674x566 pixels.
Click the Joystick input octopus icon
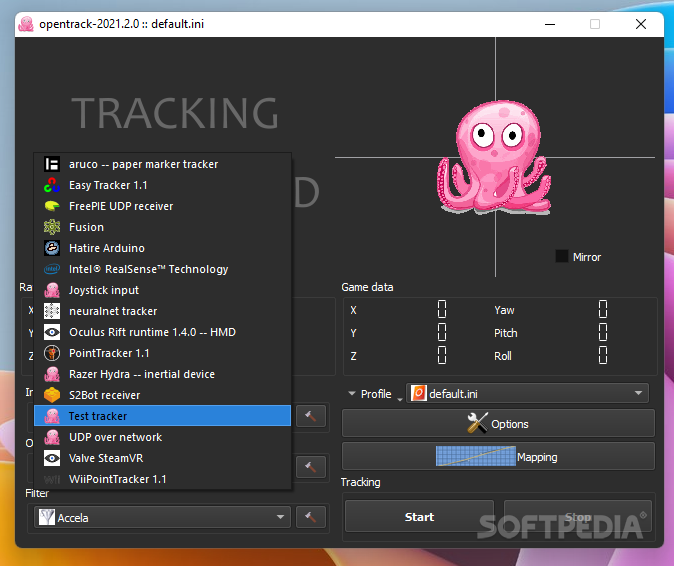tap(52, 290)
